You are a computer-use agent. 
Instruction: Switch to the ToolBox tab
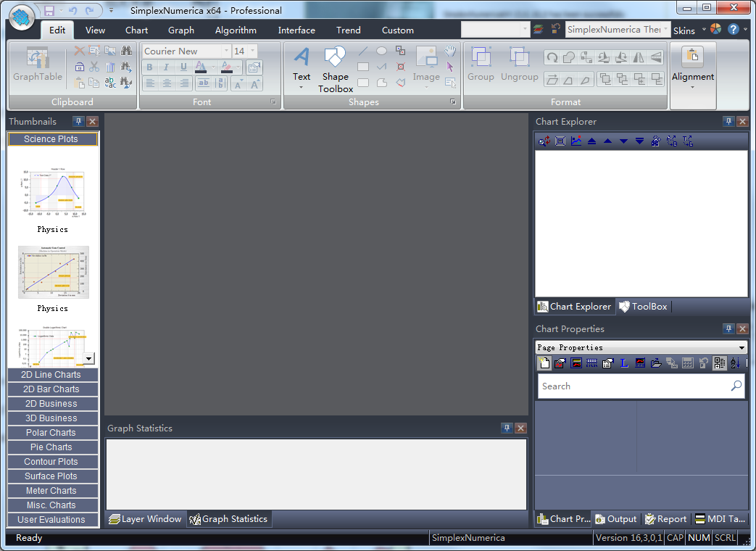pyautogui.click(x=644, y=307)
